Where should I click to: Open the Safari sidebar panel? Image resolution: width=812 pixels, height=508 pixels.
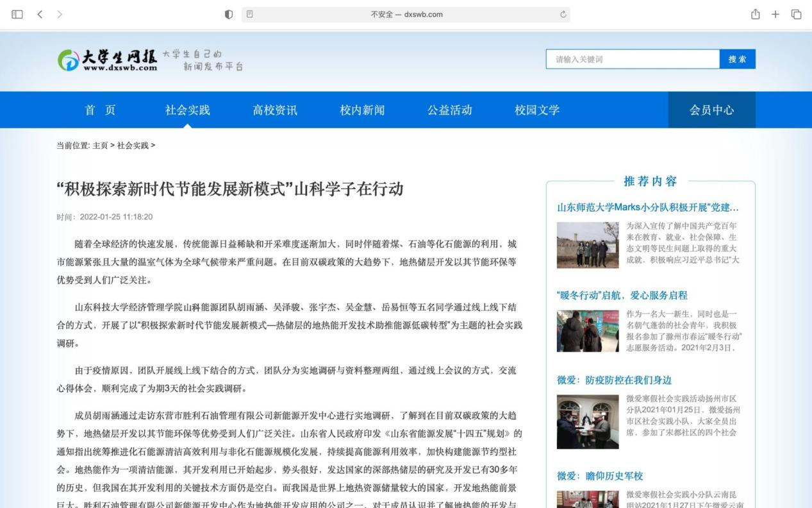click(x=17, y=14)
